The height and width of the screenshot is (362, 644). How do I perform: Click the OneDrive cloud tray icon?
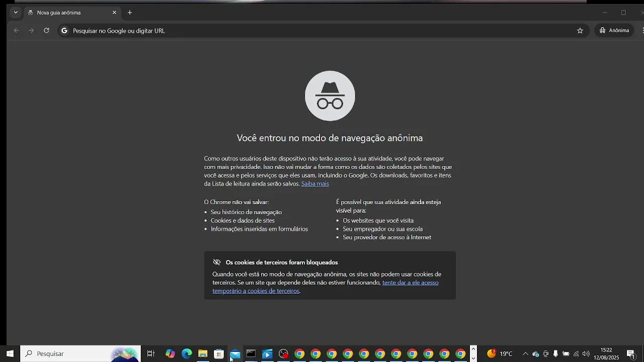pyautogui.click(x=535, y=354)
